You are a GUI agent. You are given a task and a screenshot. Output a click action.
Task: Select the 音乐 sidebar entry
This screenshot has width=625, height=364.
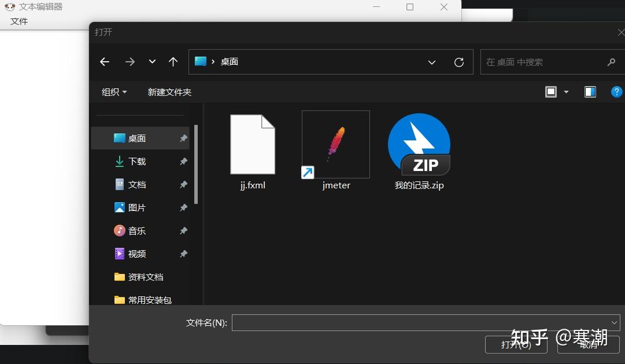[x=136, y=231]
